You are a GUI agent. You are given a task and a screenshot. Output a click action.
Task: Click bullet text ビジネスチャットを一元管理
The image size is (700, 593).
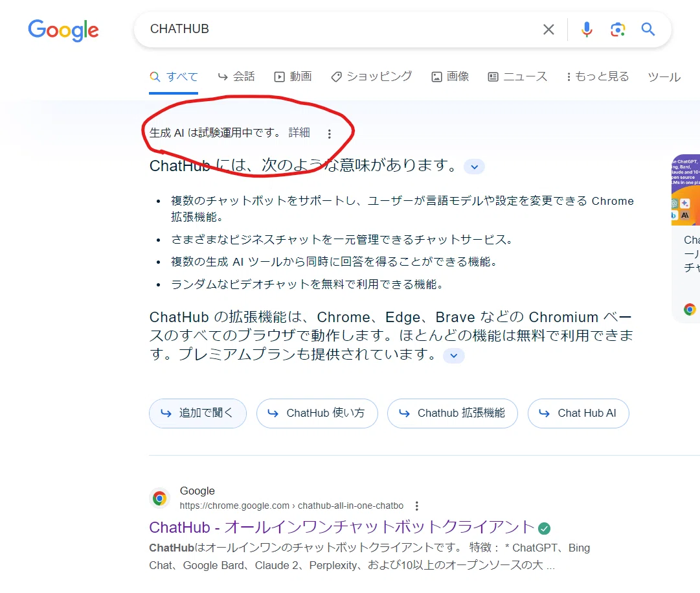(341, 240)
